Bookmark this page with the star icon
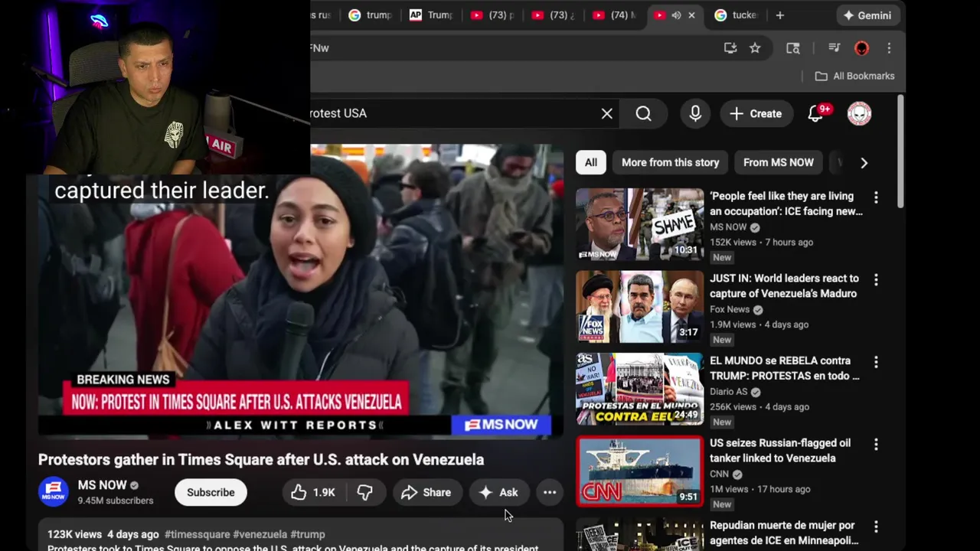This screenshot has width=980, height=551. pos(755,48)
